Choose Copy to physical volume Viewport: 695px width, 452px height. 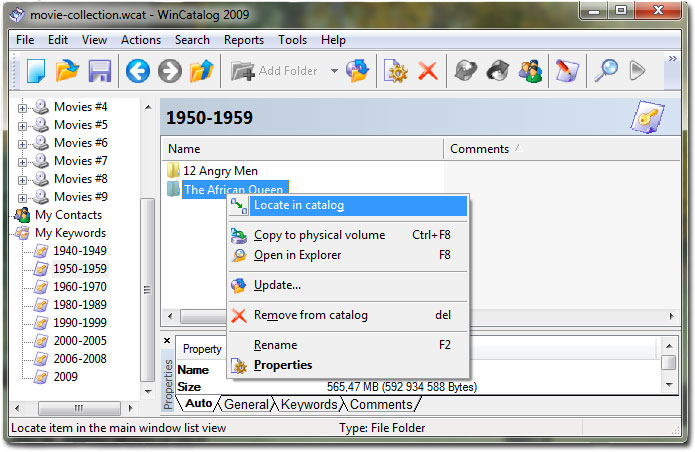pyautogui.click(x=348, y=235)
